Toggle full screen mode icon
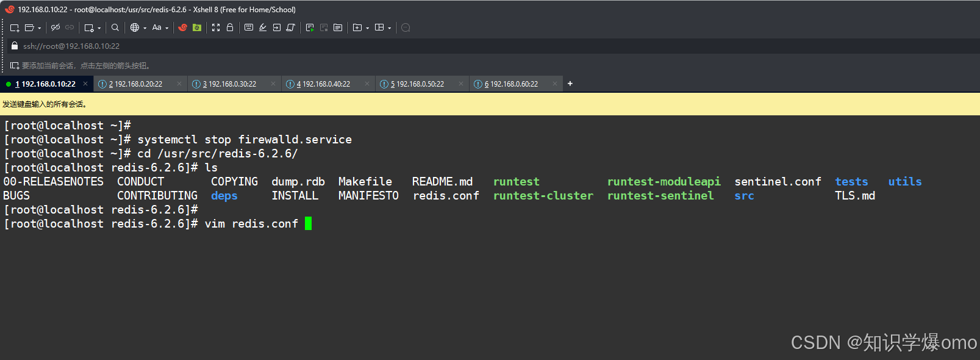The height and width of the screenshot is (360, 980). point(216,27)
